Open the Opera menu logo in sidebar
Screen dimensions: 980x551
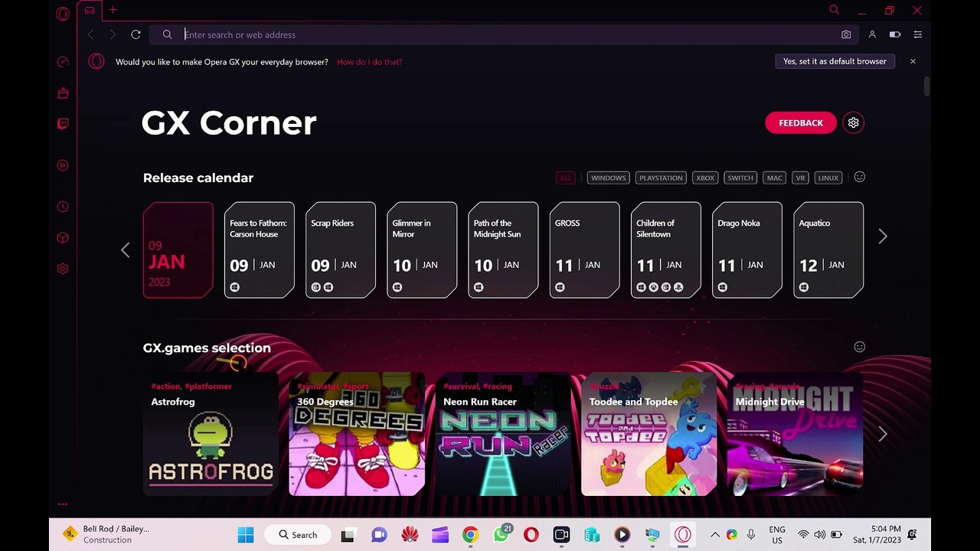pyautogui.click(x=63, y=14)
